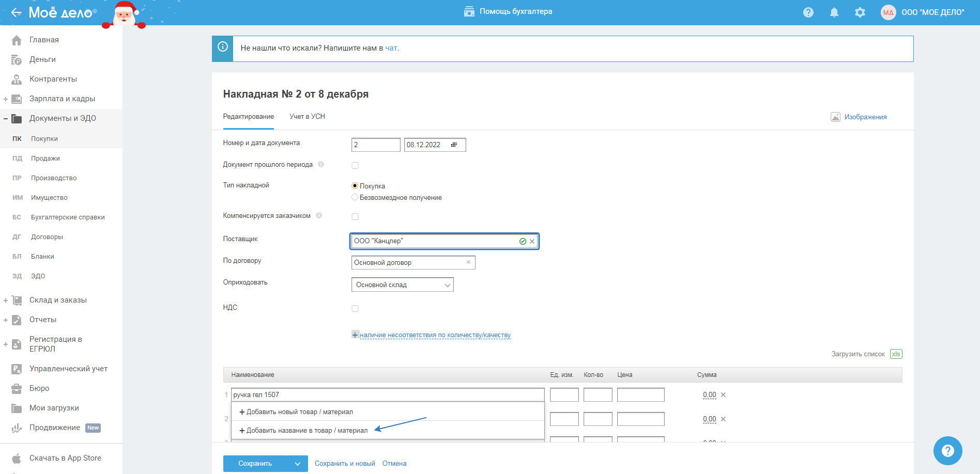Open Производство in the sidebar

[54, 178]
